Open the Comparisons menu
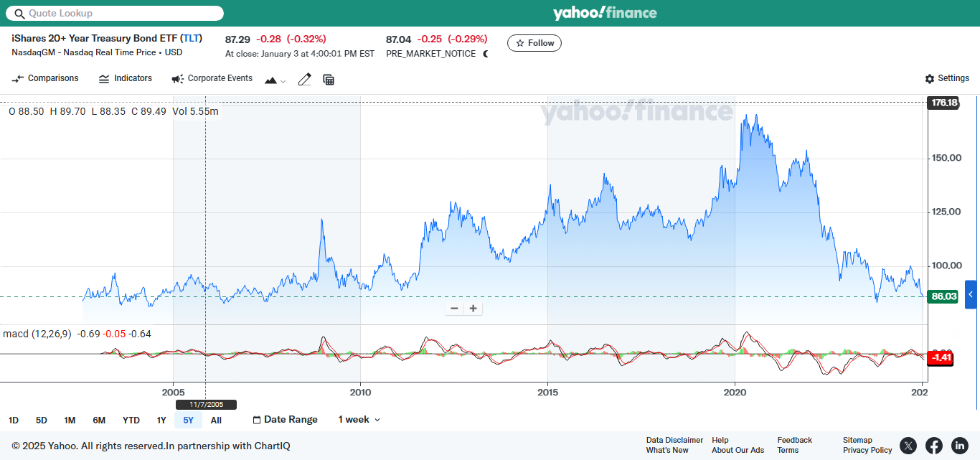Viewport: 980px width, 460px height. 45,79
